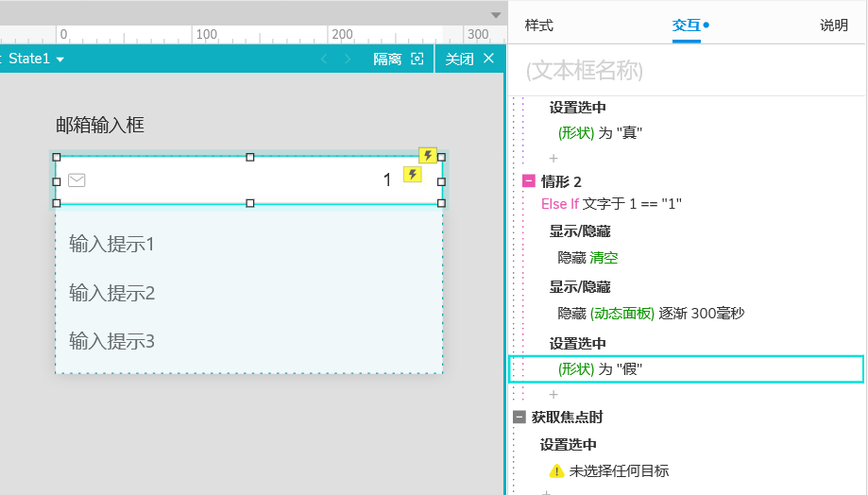Click the 情形 2 case title
Screen dimensions: 868x495
tap(561, 181)
